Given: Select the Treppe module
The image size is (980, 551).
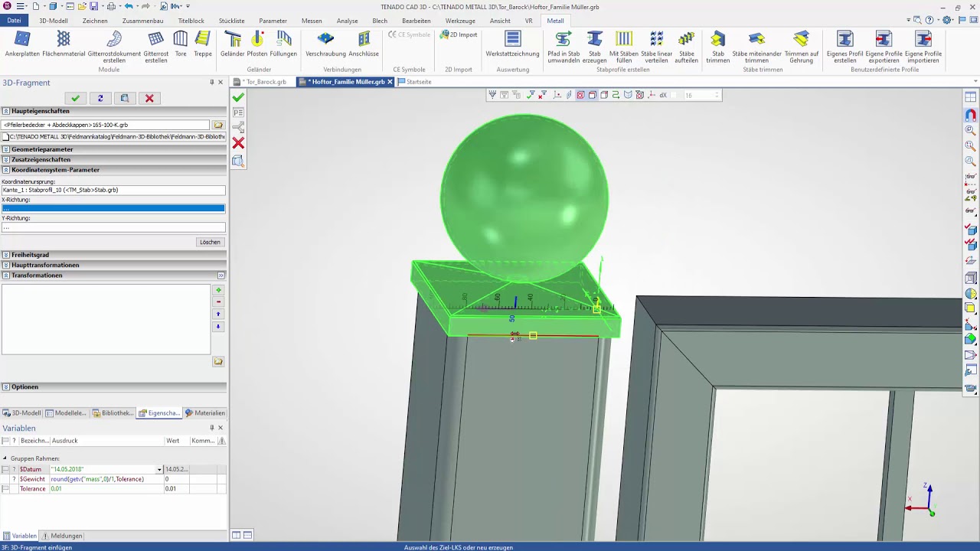Looking at the screenshot, I should tap(203, 44).
